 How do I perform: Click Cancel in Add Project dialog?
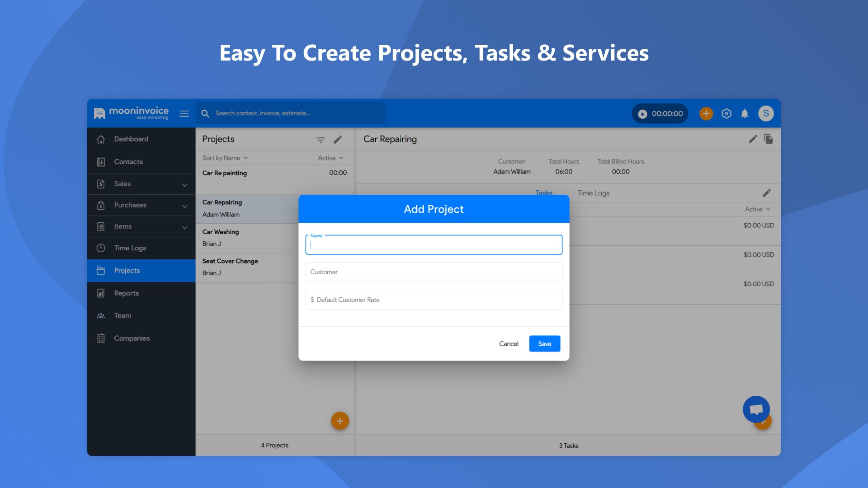(509, 344)
